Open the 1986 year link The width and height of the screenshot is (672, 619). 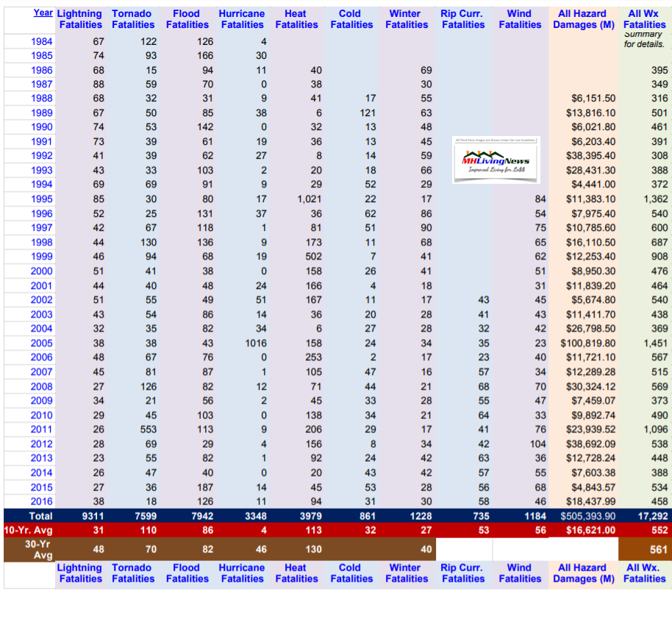tap(42, 71)
